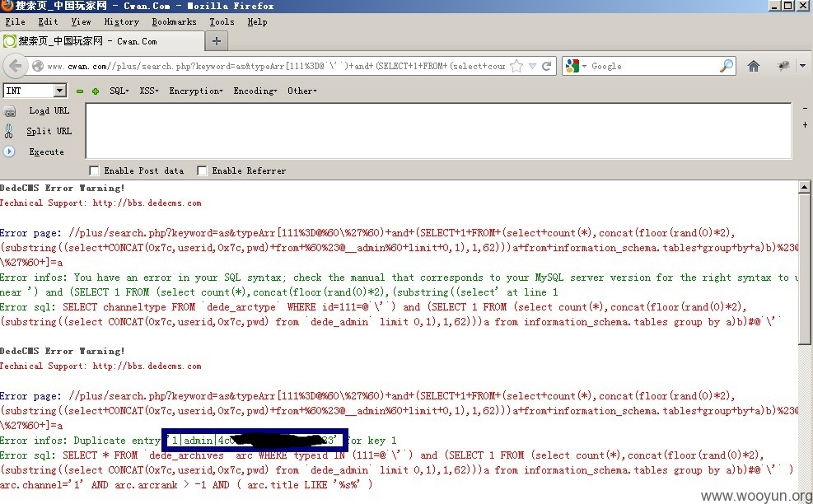Open the Encoding dropdown menu
The image size is (813, 504).
point(255,91)
